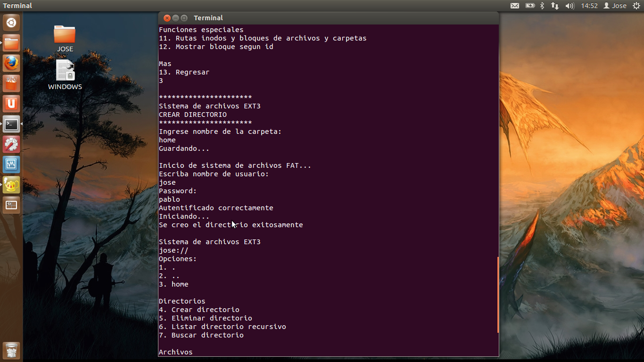644x362 pixels.
Task: Click line '11. Rutas inodos y bloques'
Action: [263, 38]
